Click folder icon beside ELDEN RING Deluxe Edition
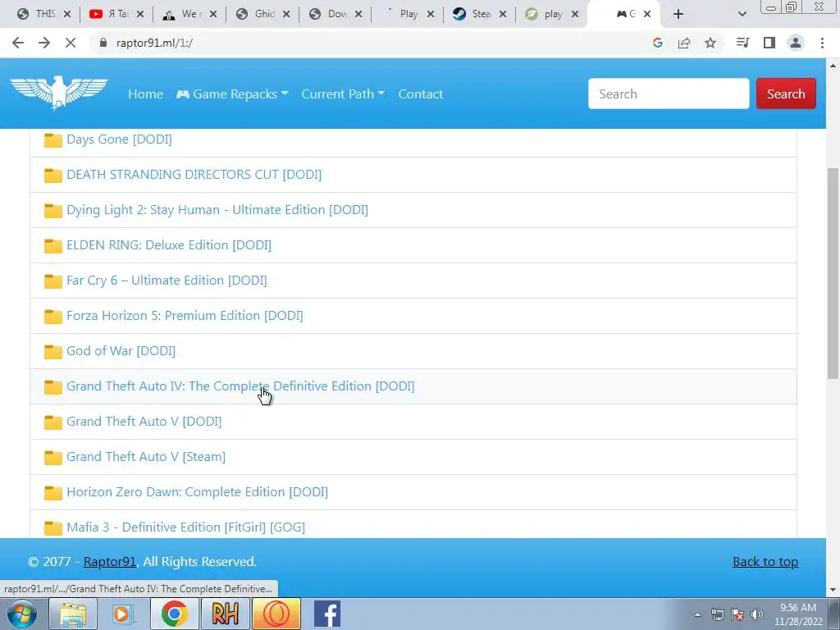Viewport: 840px width, 630px height. click(x=53, y=246)
